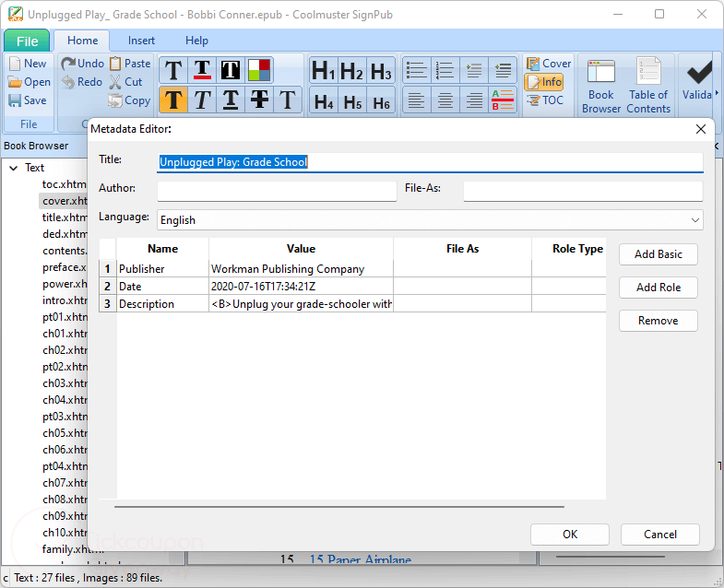Viewport: 724px width, 588px height.
Task: Toggle the Info metadata button
Action: tap(544, 82)
